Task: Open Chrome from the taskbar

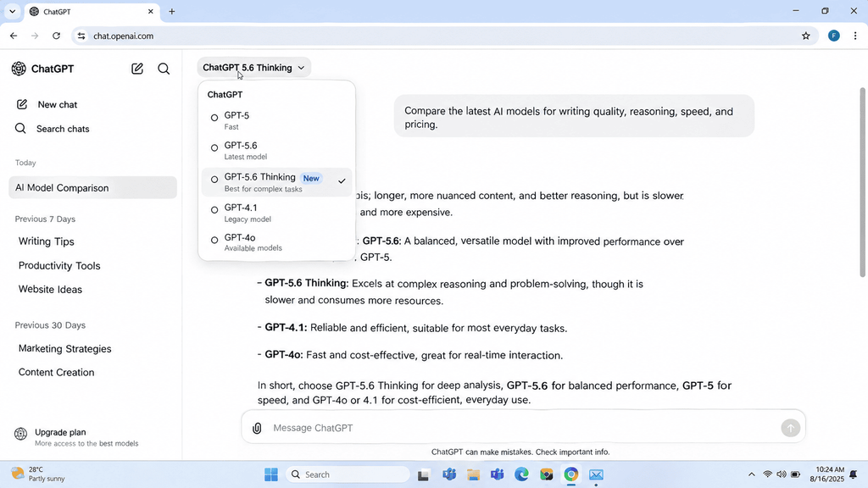Action: point(570,474)
